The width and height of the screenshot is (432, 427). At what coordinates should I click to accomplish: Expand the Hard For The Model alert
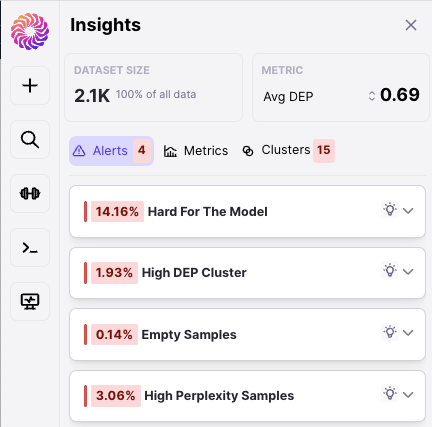pos(408,211)
